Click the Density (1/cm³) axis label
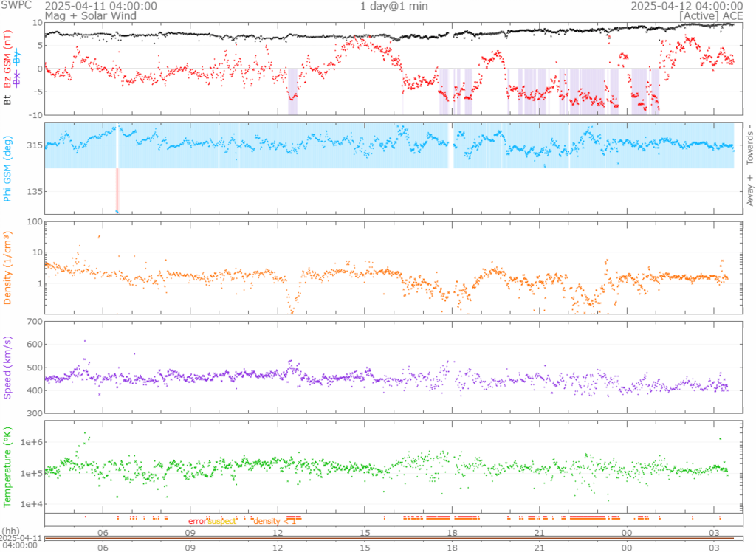Image resolution: width=756 pixels, height=552 pixels. 8,269
